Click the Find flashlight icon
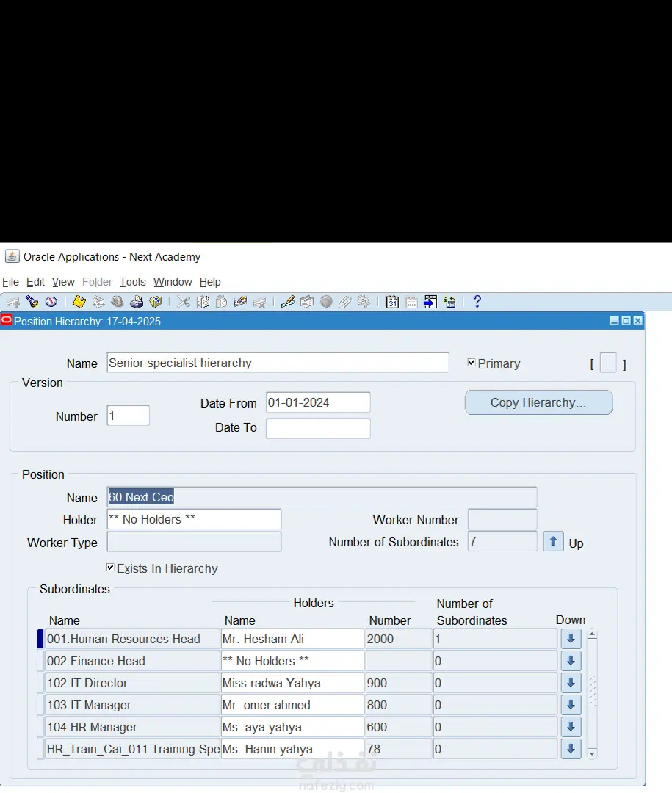 point(32,303)
